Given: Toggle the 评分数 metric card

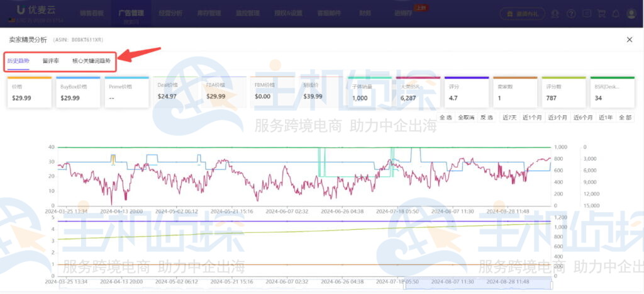Looking at the screenshot, I should point(563,92).
